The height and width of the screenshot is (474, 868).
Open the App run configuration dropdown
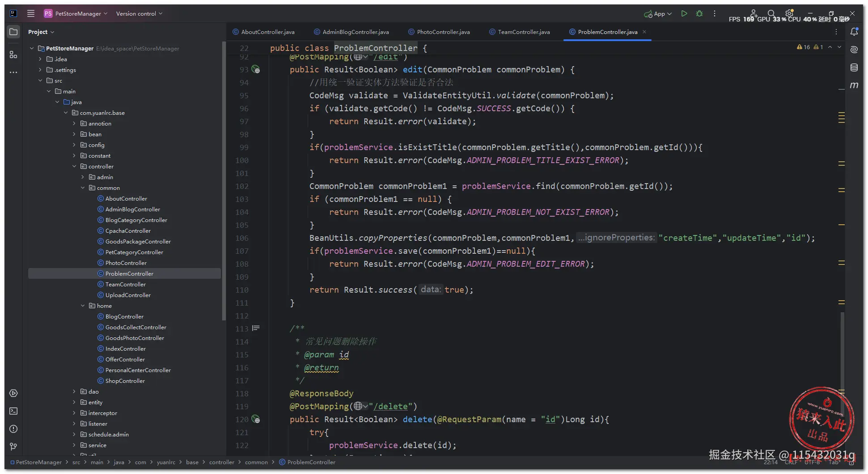(x=658, y=14)
